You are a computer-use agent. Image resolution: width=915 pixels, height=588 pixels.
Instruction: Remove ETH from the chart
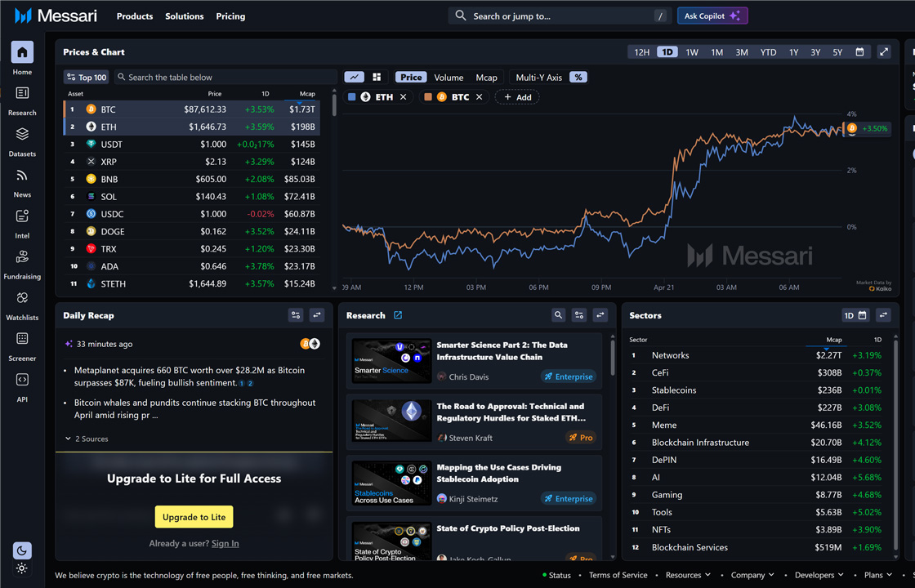(404, 97)
